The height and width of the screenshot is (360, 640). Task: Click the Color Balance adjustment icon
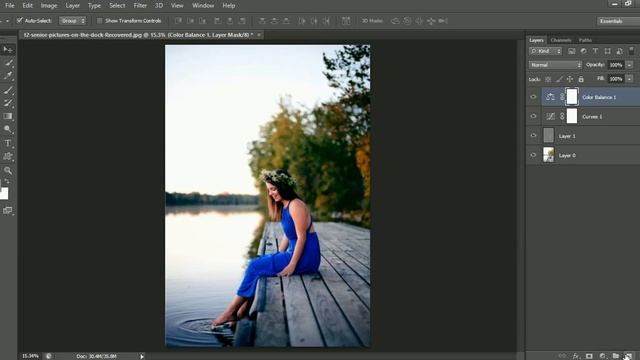[x=550, y=97]
